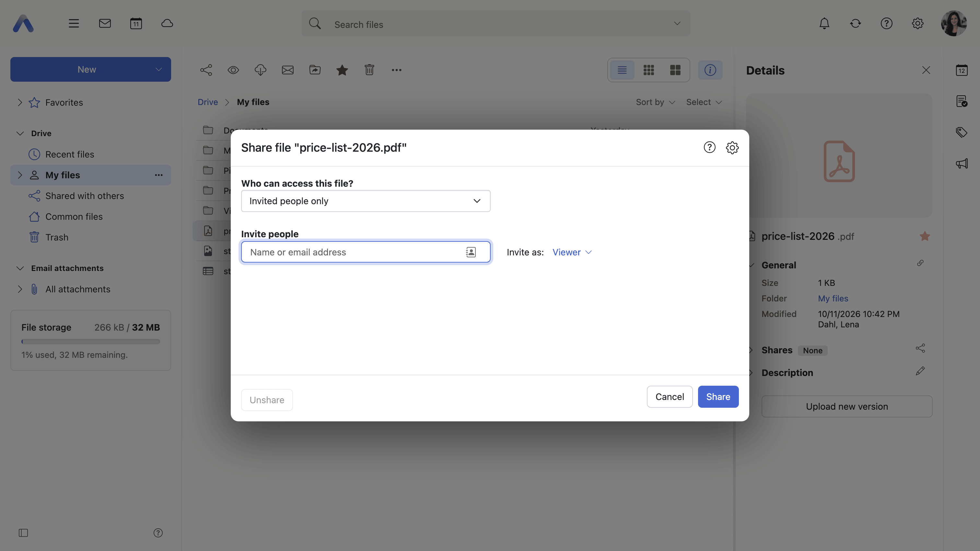Viewport: 980px width, 551px height.
Task: Click the view eye toolbar icon
Action: click(x=233, y=70)
